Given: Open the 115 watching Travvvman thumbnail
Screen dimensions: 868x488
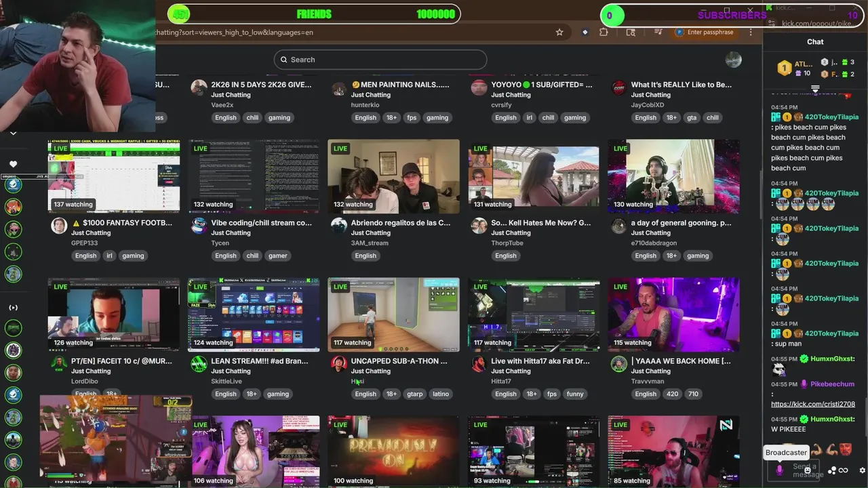Looking at the screenshot, I should [673, 314].
